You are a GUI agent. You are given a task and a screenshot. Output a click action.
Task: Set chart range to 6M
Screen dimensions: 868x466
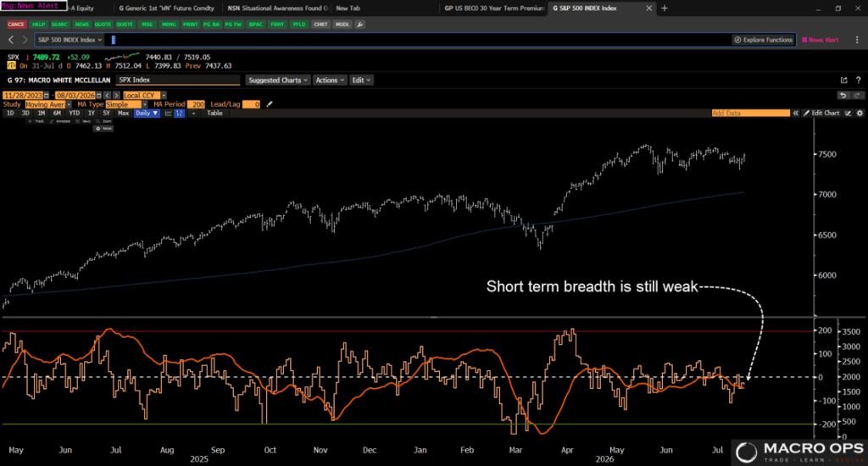tap(57, 113)
